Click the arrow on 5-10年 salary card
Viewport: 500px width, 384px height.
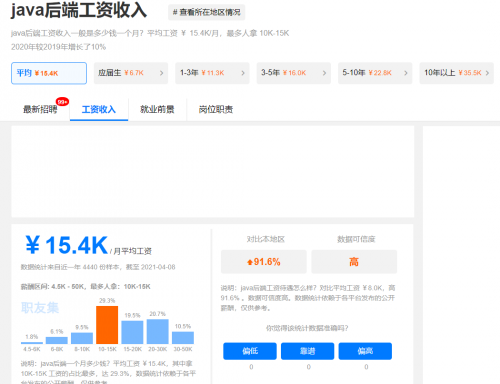(405, 73)
